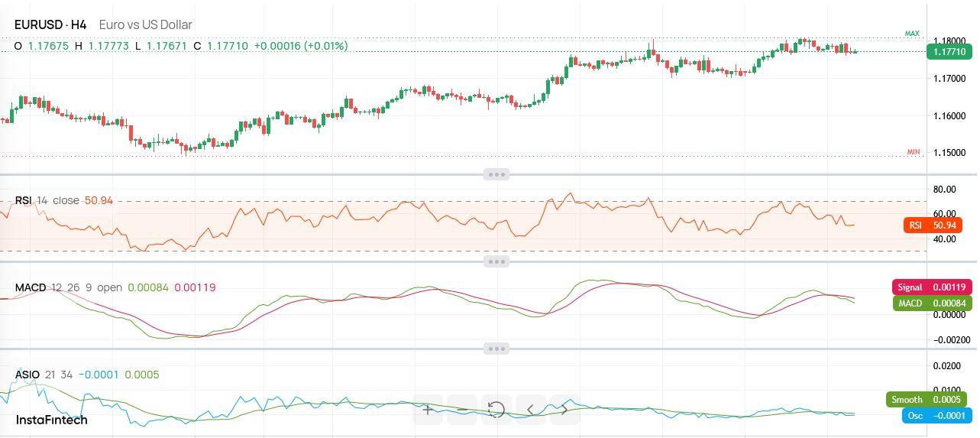Click the EURUSD · H4 symbol title

(x=50, y=24)
